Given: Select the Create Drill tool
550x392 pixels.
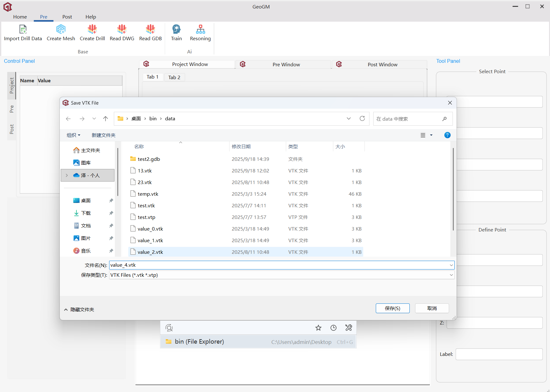Looking at the screenshot, I should 92,30.
